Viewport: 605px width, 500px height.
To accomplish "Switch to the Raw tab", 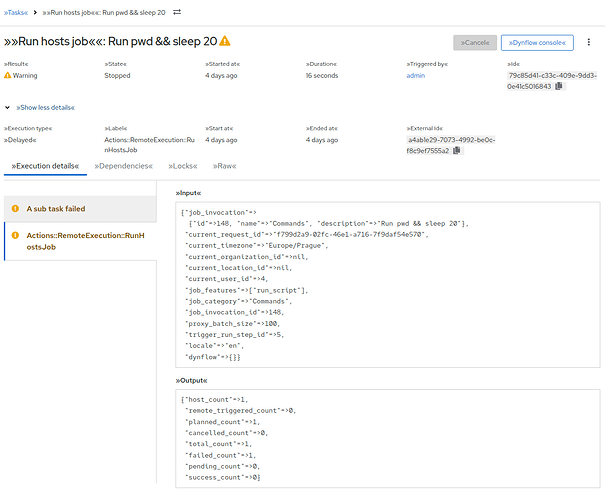I will click(x=225, y=166).
